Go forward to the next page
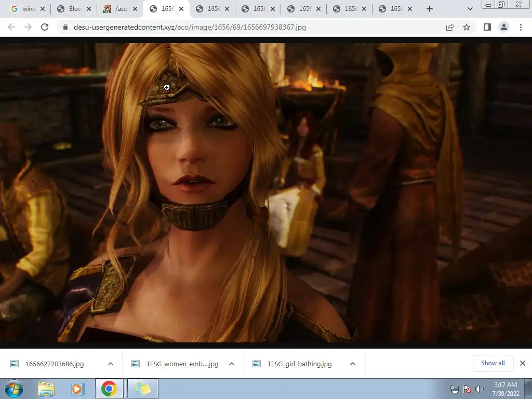This screenshot has width=532, height=399. pyautogui.click(x=28, y=27)
